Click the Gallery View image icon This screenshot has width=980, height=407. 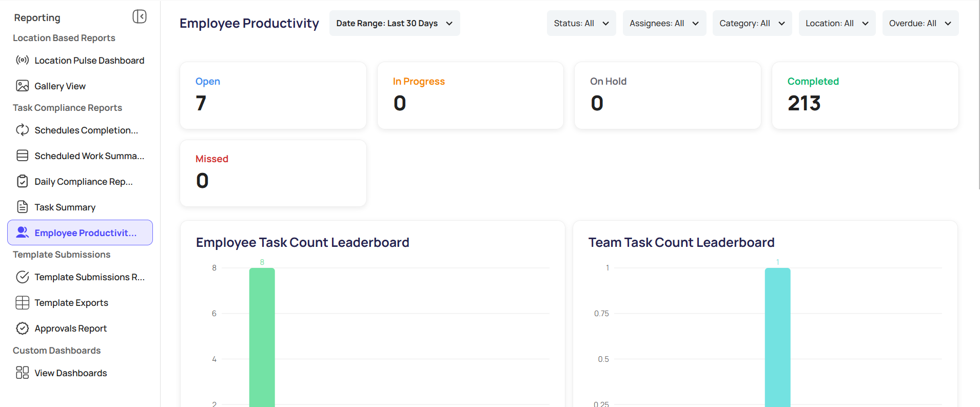[22, 86]
